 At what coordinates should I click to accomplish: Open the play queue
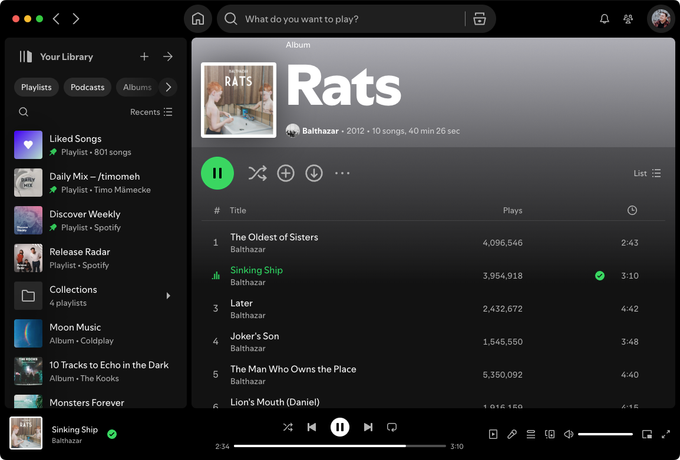530,434
